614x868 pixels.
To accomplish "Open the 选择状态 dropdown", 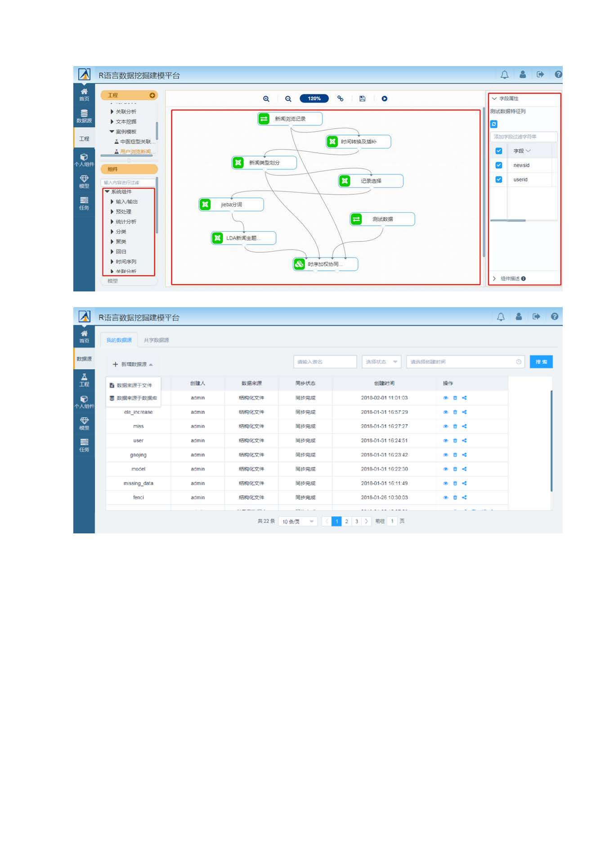I will (381, 362).
